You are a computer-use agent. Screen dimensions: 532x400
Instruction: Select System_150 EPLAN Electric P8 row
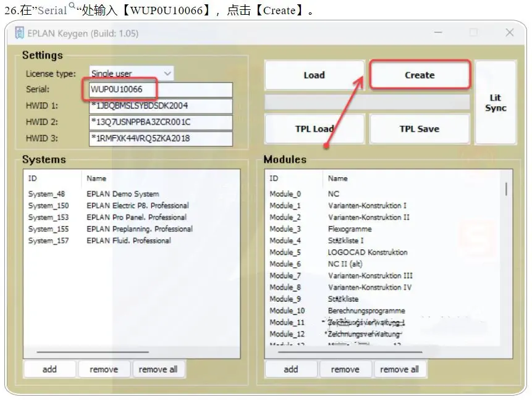coord(132,206)
